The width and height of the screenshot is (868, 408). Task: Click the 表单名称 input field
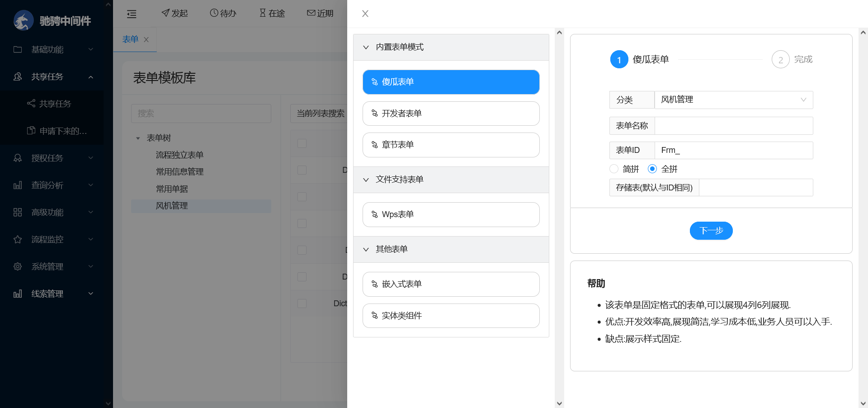733,126
